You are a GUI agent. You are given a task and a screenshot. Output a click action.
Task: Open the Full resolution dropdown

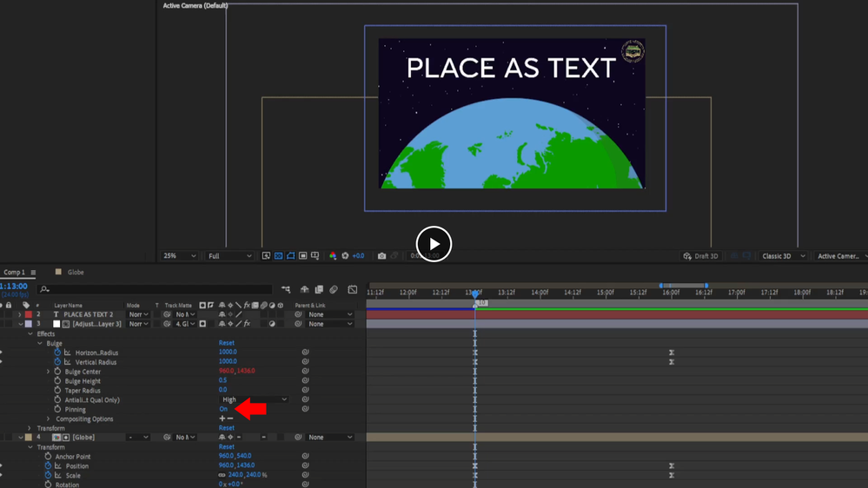229,256
